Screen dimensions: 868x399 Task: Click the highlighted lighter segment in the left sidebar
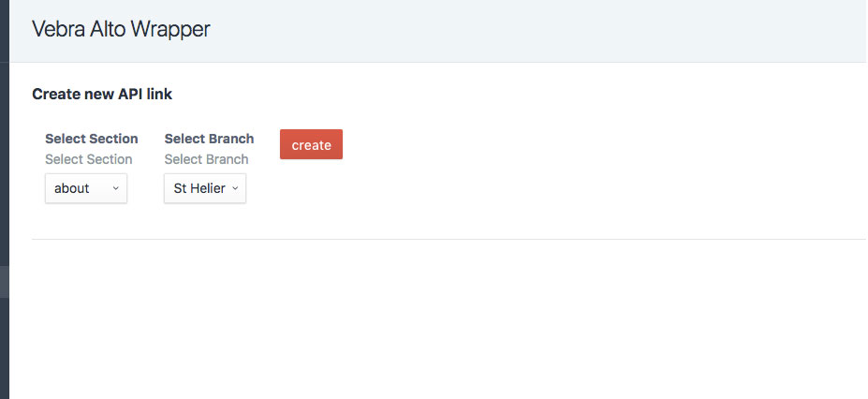(4, 282)
